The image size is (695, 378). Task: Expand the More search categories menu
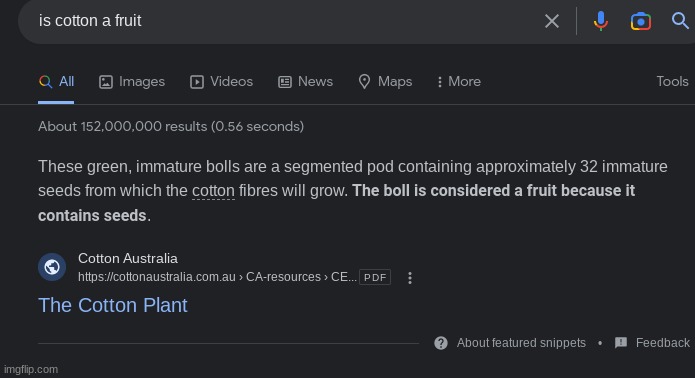point(459,82)
